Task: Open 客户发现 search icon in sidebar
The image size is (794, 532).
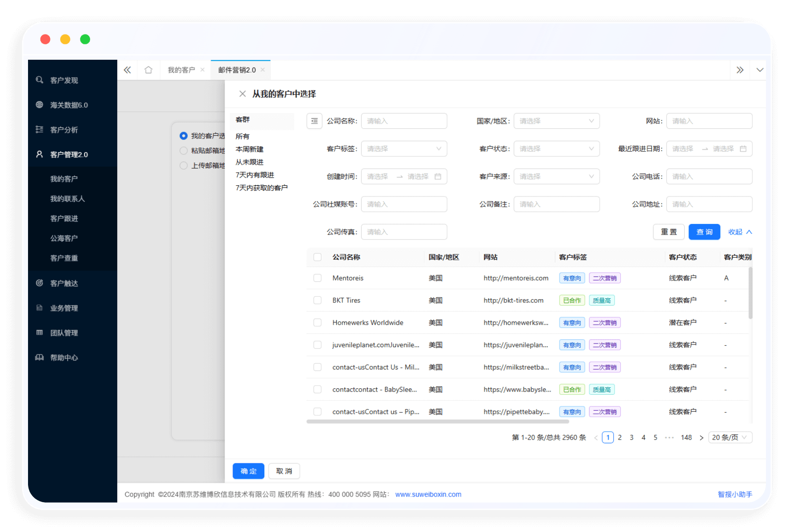Action: click(x=40, y=80)
